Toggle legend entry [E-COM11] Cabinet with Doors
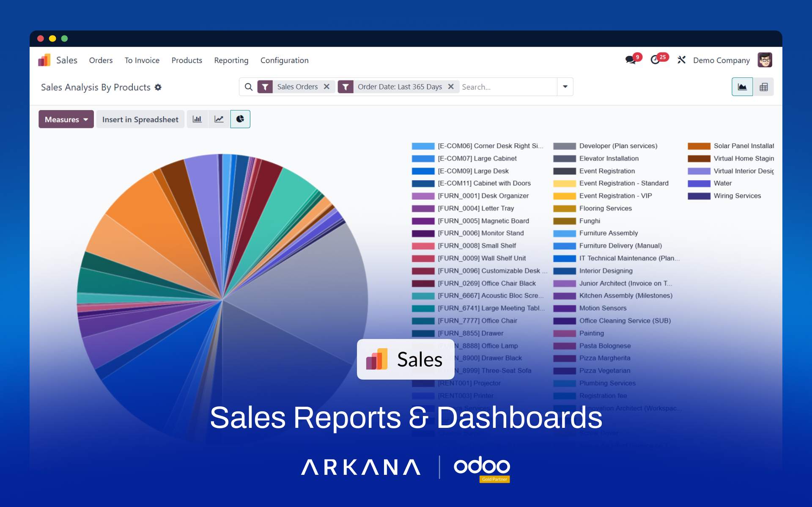 (x=472, y=183)
